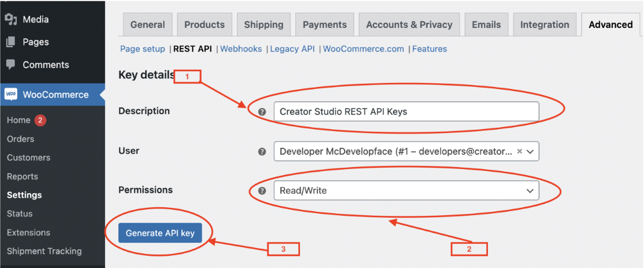This screenshot has height=268, width=644.
Task: Open the General settings tab
Action: click(x=148, y=24)
